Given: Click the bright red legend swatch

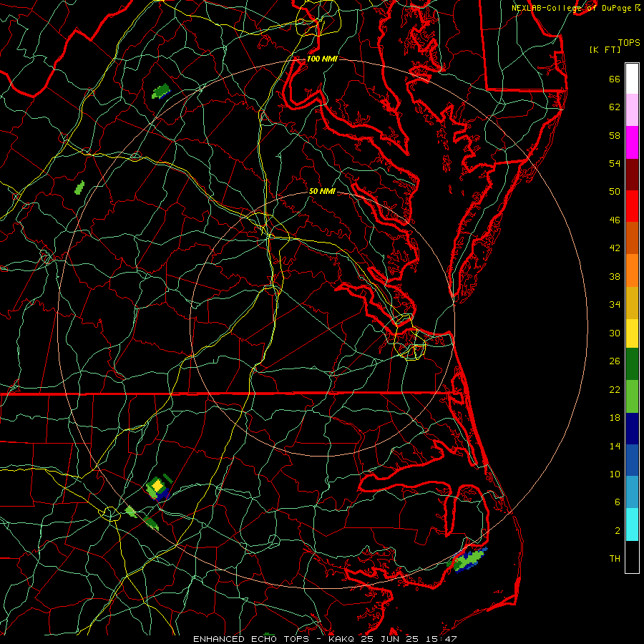Looking at the screenshot, I should tap(632, 206).
